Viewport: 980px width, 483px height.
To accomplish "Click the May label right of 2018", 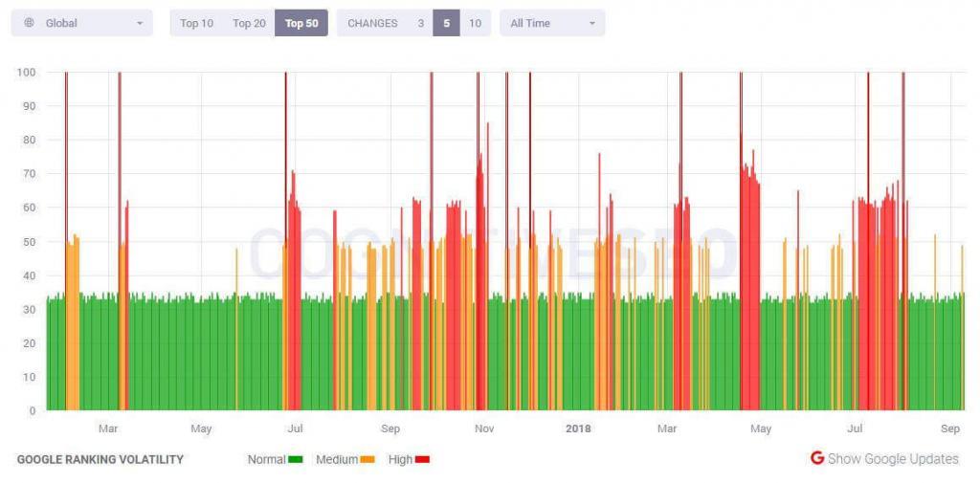I will 761,428.
